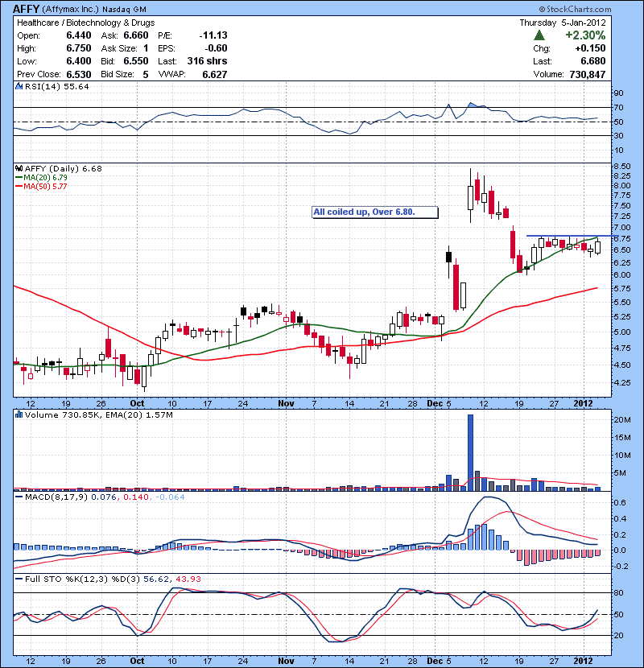The height and width of the screenshot is (668, 644).
Task: Click the 8.50 price axis label
Action: pos(622,166)
